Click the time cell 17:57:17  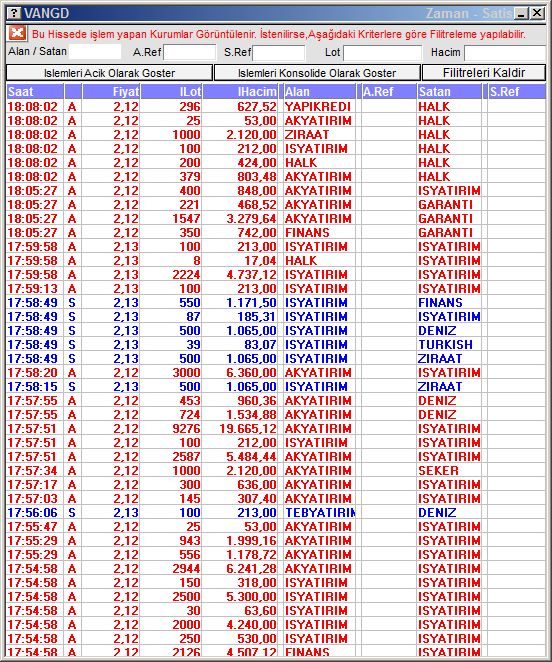click(x=35, y=485)
